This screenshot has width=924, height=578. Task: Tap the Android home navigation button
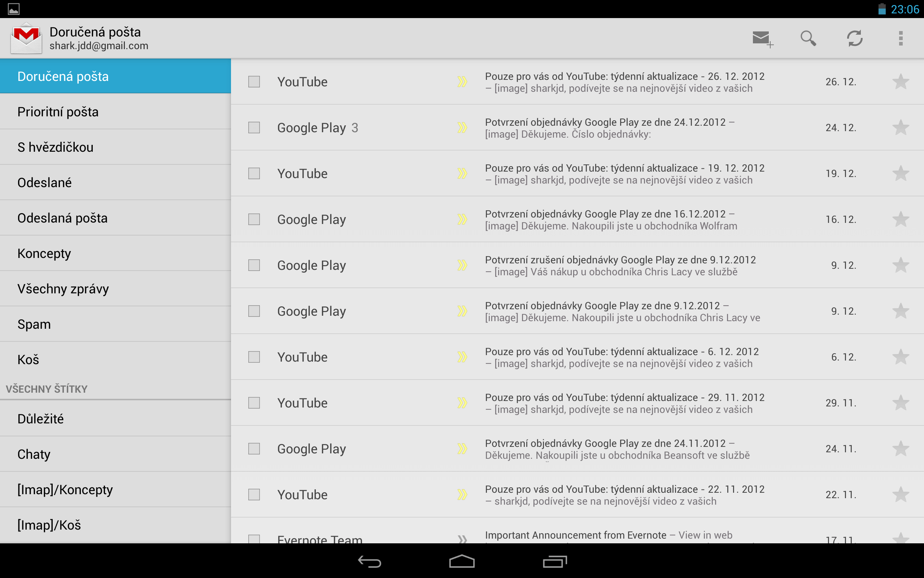coord(462,561)
